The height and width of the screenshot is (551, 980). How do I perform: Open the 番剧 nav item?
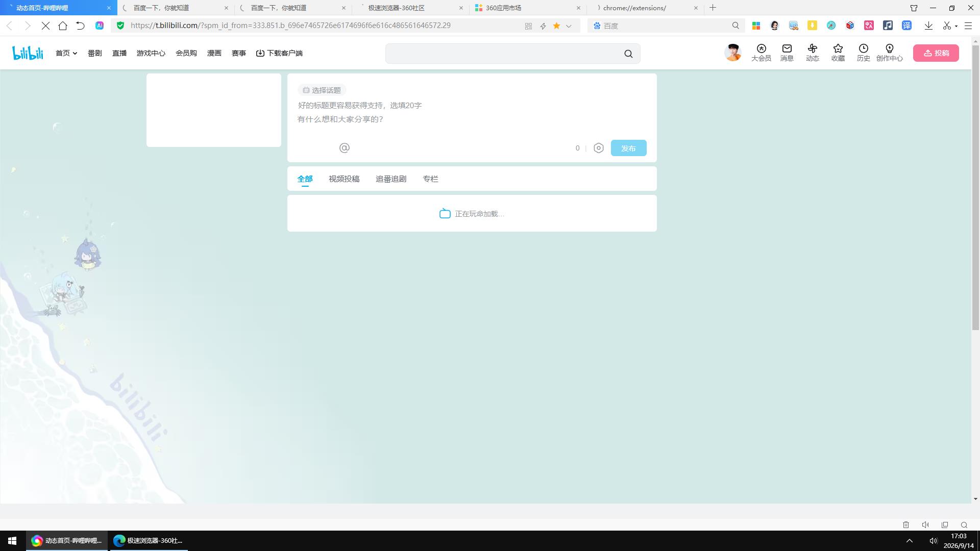tap(95, 53)
